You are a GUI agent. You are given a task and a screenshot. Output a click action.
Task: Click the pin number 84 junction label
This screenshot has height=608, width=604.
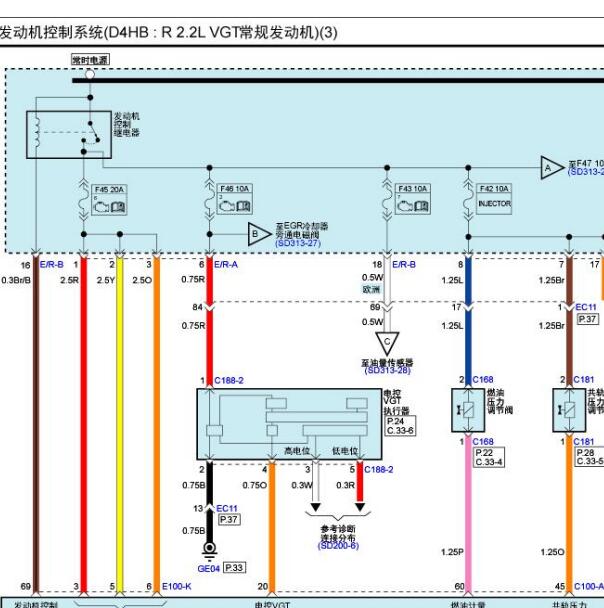click(x=198, y=307)
